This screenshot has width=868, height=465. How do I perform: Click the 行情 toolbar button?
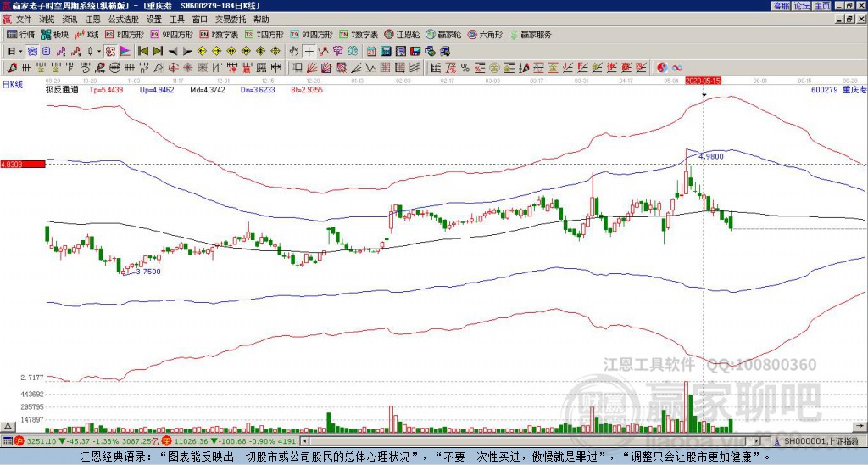pos(21,34)
